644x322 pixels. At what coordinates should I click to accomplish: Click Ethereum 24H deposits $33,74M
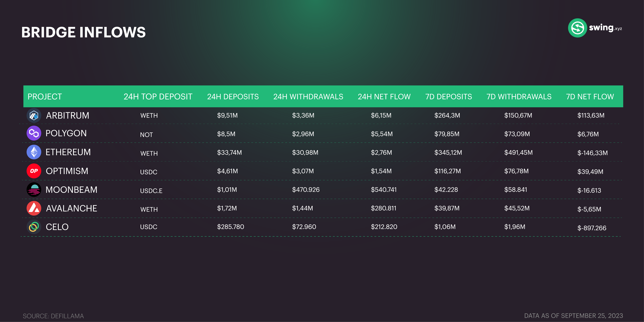(230, 153)
